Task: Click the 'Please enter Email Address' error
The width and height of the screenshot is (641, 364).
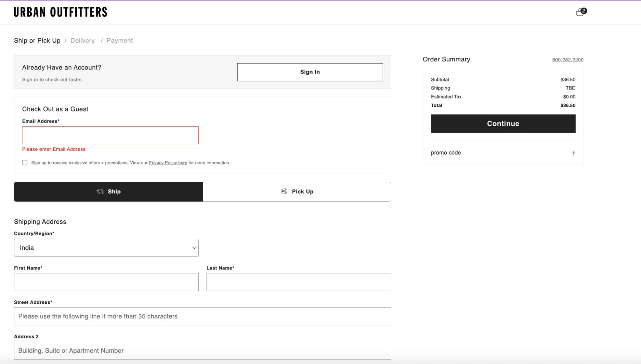Action: click(x=54, y=149)
